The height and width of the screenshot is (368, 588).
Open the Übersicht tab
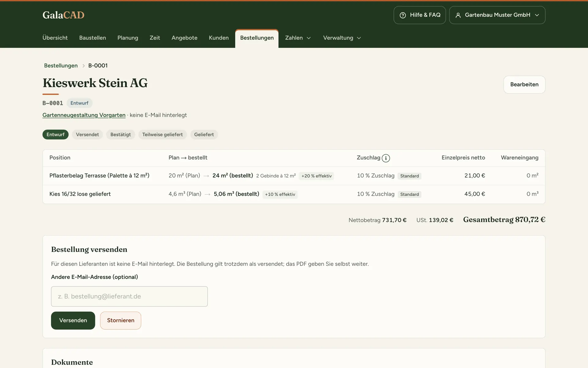(x=55, y=38)
